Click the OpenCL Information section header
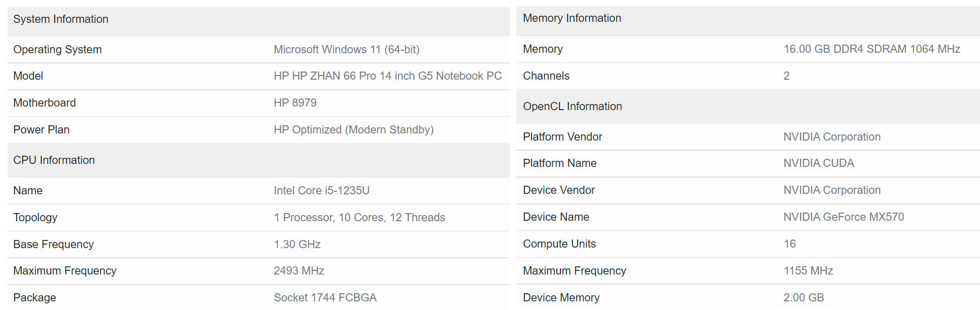The height and width of the screenshot is (310, 980). tap(573, 107)
